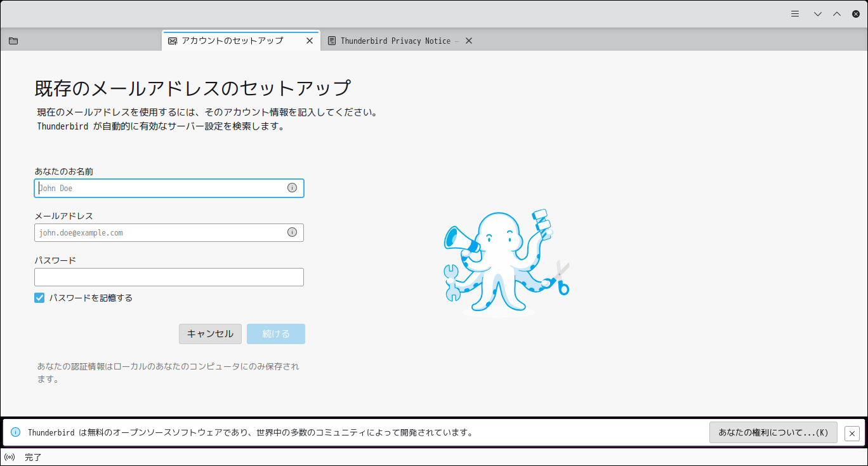
Task: Click the info icon beside メールアドレス field
Action: (292, 232)
